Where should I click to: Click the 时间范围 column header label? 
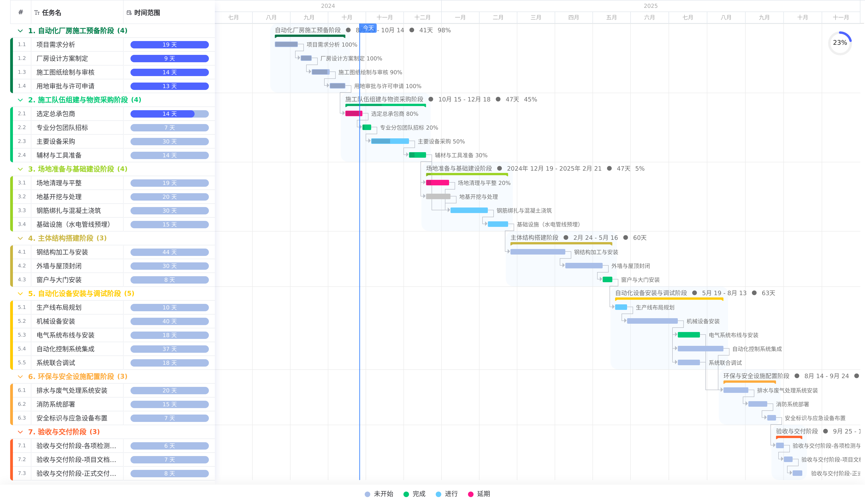[147, 13]
